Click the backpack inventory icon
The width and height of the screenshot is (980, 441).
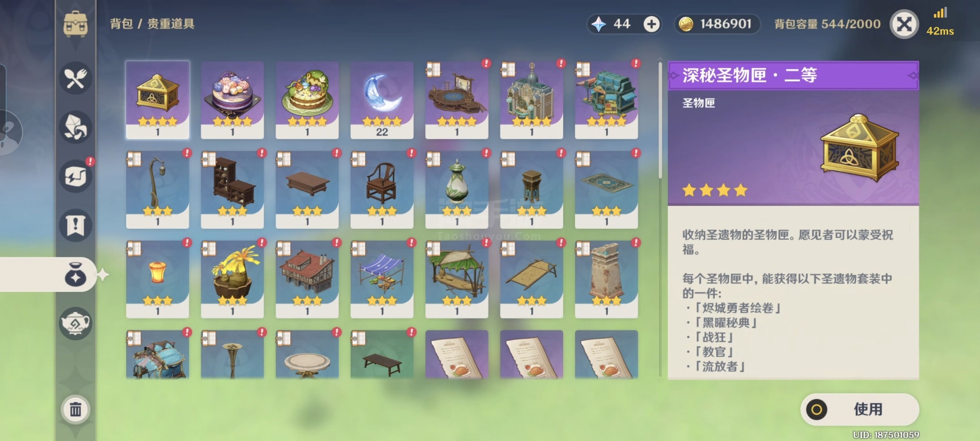coord(76,24)
